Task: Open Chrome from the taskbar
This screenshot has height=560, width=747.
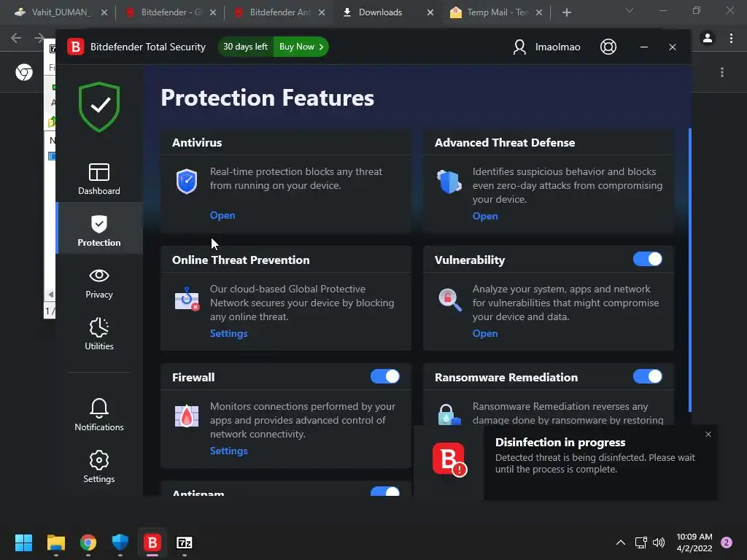Action: click(88, 542)
